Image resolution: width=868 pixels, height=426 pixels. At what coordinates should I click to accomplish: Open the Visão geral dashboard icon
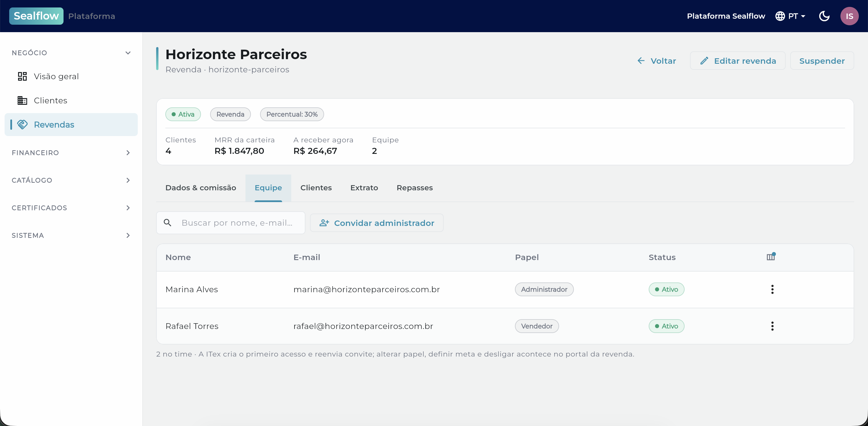tap(22, 77)
